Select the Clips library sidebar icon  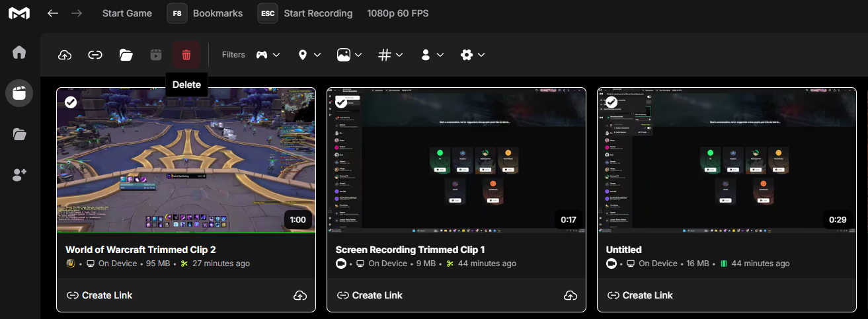[x=19, y=93]
